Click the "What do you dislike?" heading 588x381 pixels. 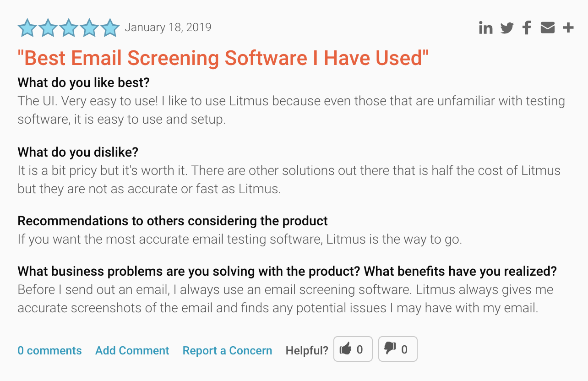pyautogui.click(x=78, y=152)
